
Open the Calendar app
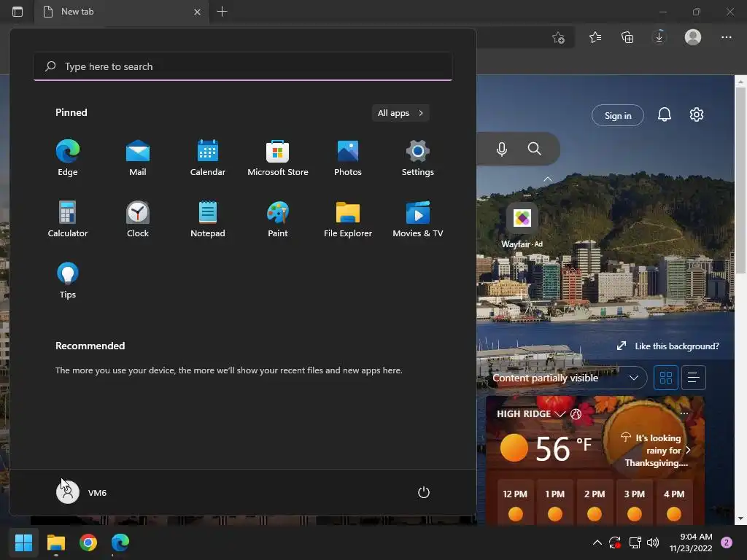pyautogui.click(x=208, y=158)
